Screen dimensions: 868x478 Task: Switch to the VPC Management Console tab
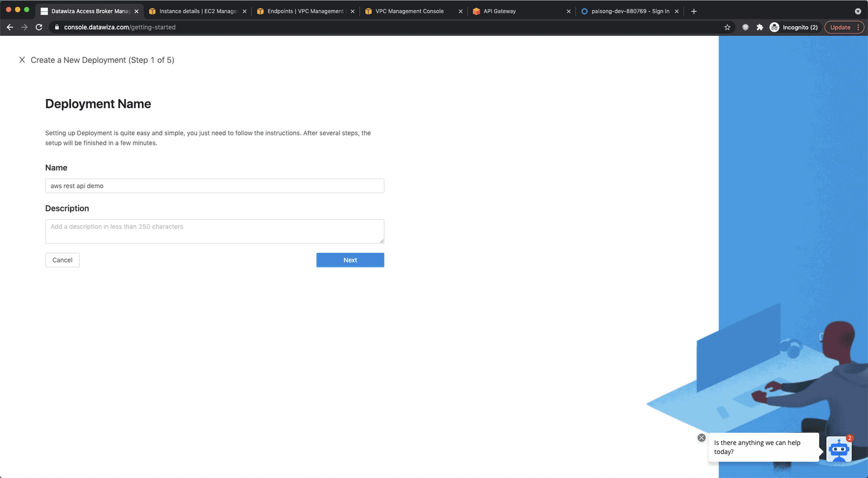pos(413,11)
